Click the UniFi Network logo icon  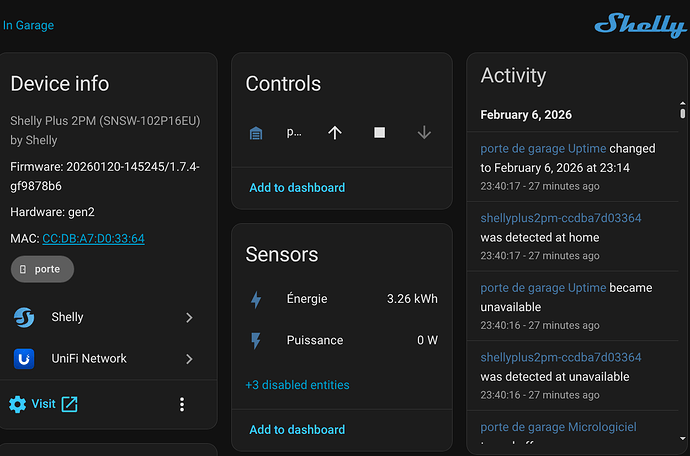coord(24,358)
